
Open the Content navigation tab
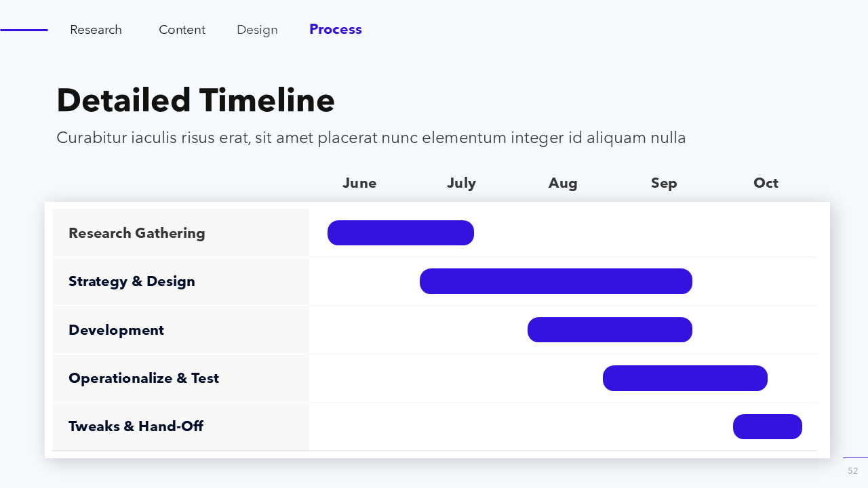pos(182,30)
